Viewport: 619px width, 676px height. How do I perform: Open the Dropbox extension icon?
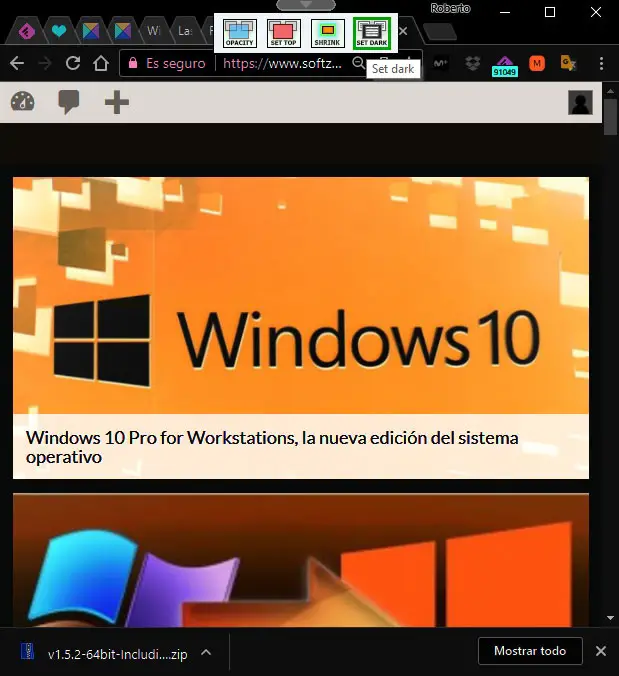[472, 64]
